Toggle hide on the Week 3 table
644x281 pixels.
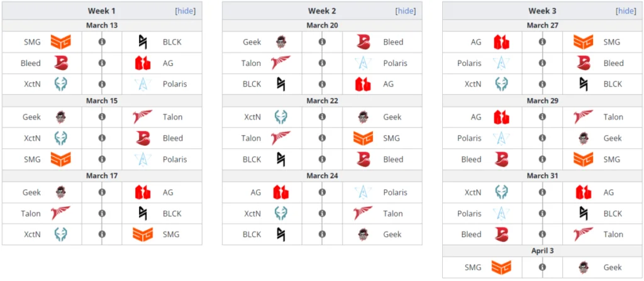click(x=626, y=11)
